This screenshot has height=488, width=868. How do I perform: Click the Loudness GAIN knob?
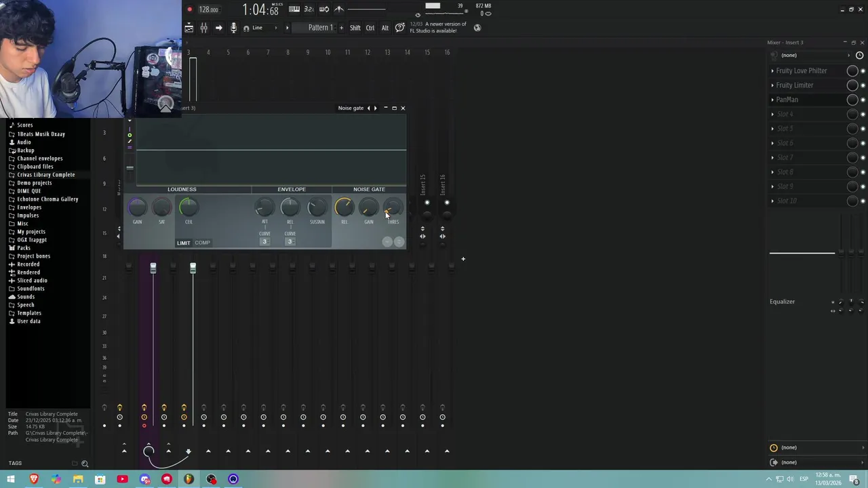(137, 207)
